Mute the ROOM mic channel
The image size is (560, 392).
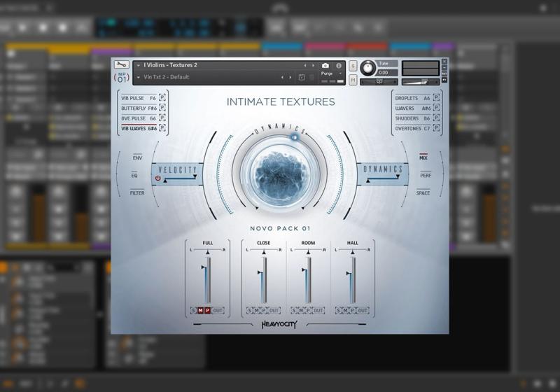[301, 310]
